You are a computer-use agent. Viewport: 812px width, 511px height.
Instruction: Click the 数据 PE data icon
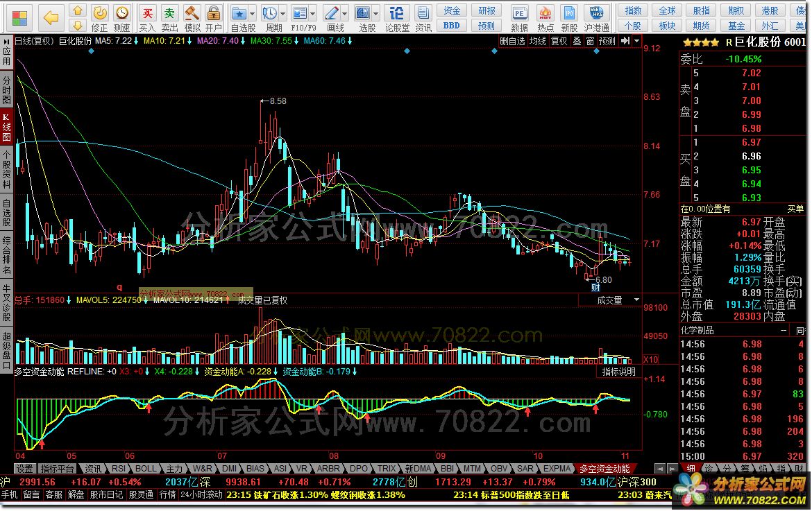point(519,13)
